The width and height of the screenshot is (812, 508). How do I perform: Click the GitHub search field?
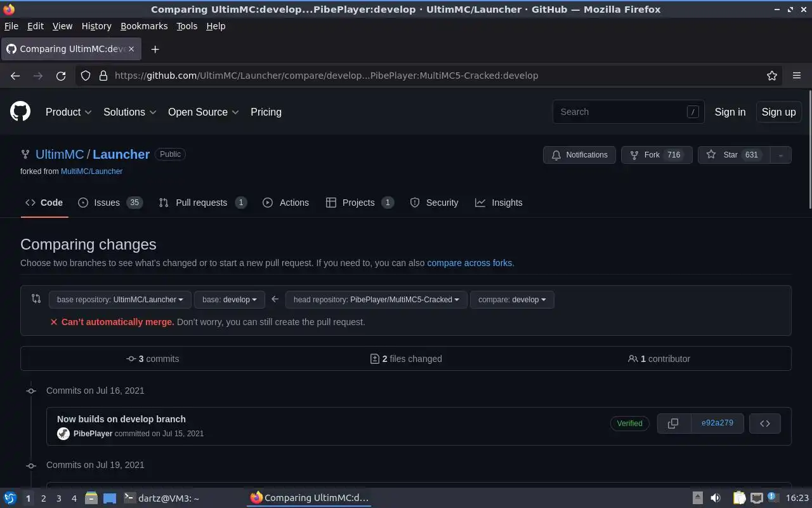pyautogui.click(x=628, y=112)
